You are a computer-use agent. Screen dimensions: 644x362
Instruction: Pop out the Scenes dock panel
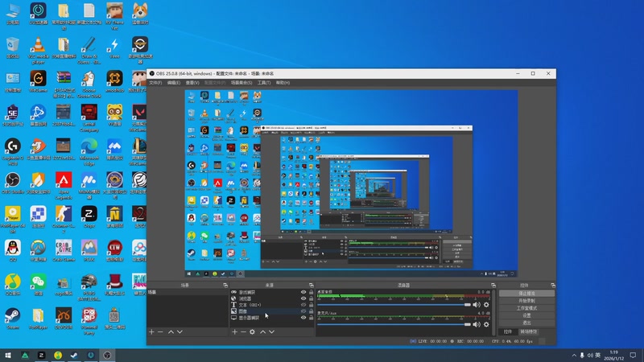pyautogui.click(x=225, y=285)
